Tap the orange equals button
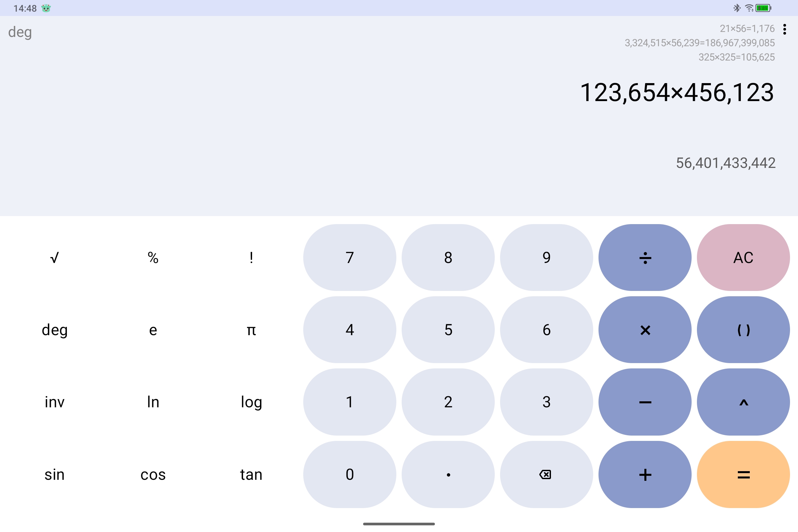The width and height of the screenshot is (798, 532). pyautogui.click(x=743, y=474)
